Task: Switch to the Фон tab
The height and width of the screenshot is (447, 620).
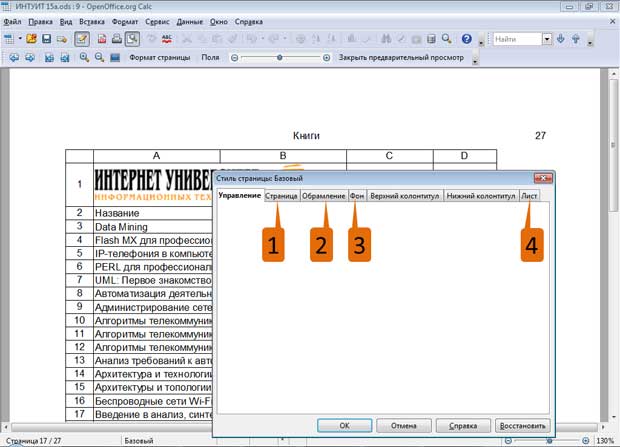Action: (x=357, y=196)
